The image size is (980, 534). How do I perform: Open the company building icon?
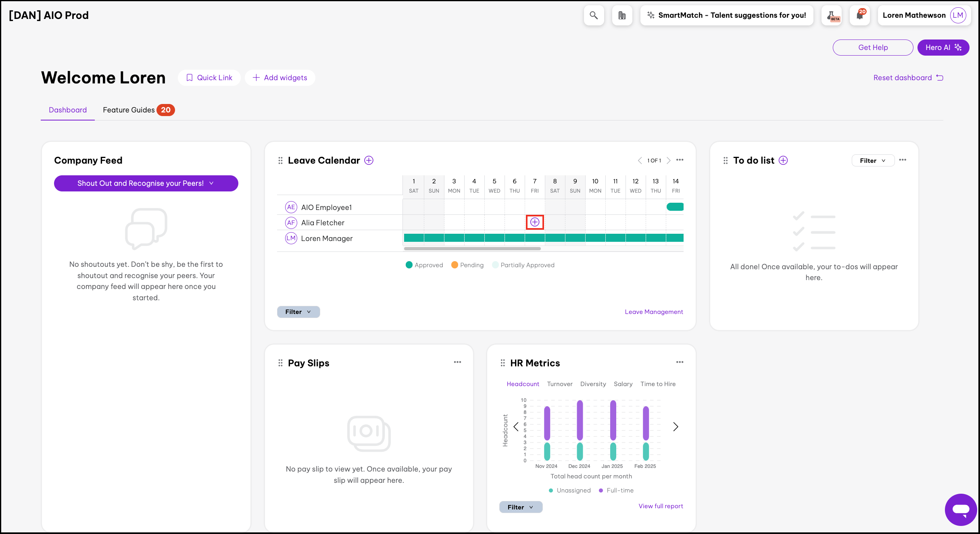(622, 15)
